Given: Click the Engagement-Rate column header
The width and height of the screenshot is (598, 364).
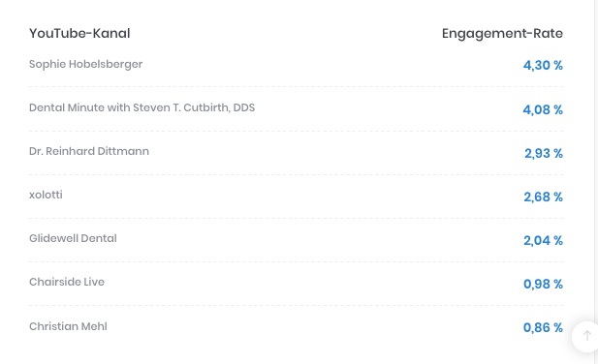Looking at the screenshot, I should pyautogui.click(x=502, y=34).
